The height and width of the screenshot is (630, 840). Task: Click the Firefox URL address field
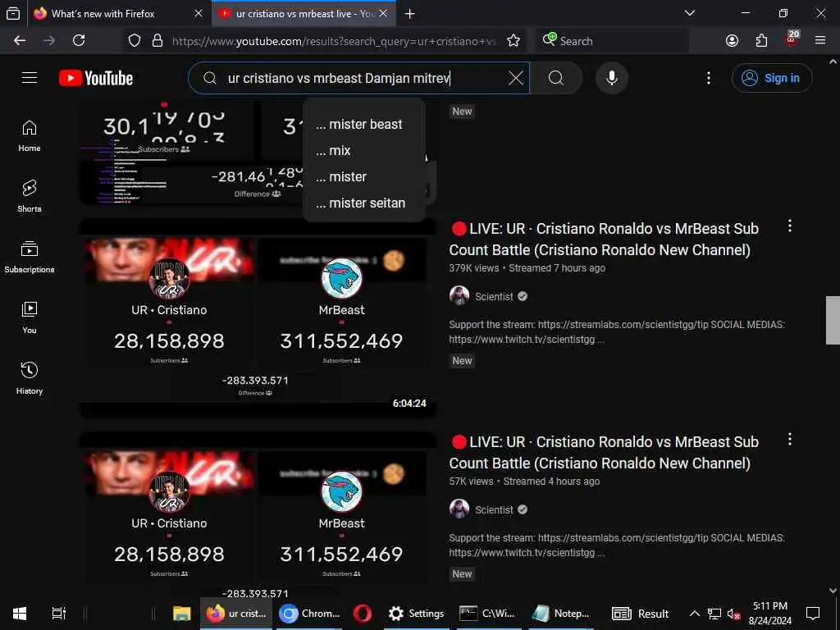tap(335, 41)
